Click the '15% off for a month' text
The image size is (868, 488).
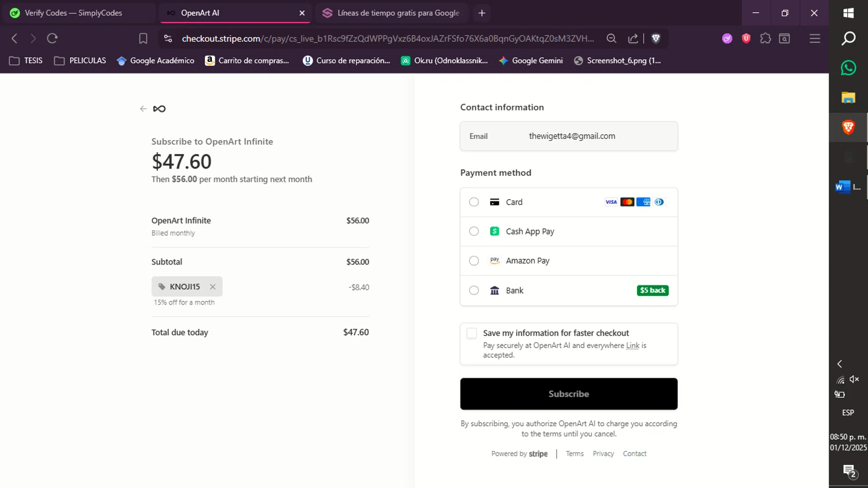184,302
